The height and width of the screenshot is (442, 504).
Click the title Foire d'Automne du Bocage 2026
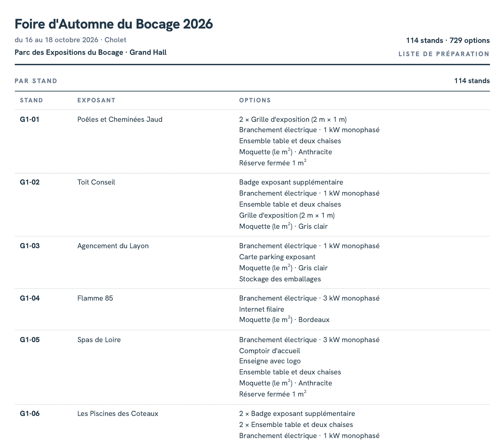tap(114, 24)
